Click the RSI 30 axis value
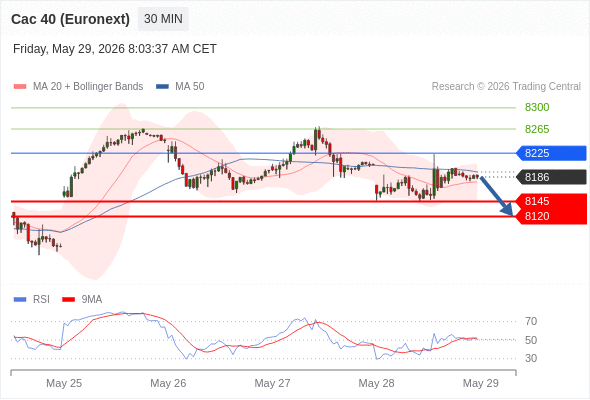 [531, 358]
